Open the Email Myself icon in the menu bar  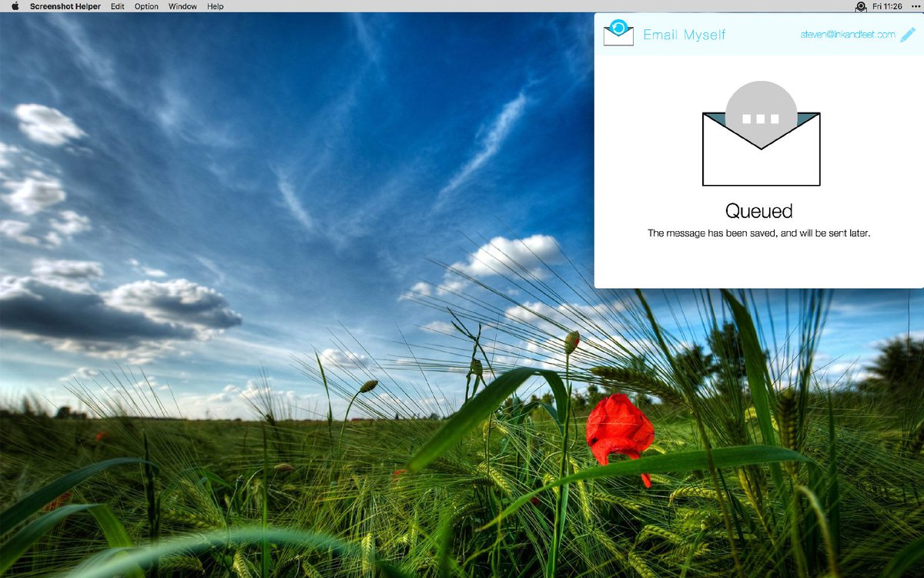tap(861, 6)
